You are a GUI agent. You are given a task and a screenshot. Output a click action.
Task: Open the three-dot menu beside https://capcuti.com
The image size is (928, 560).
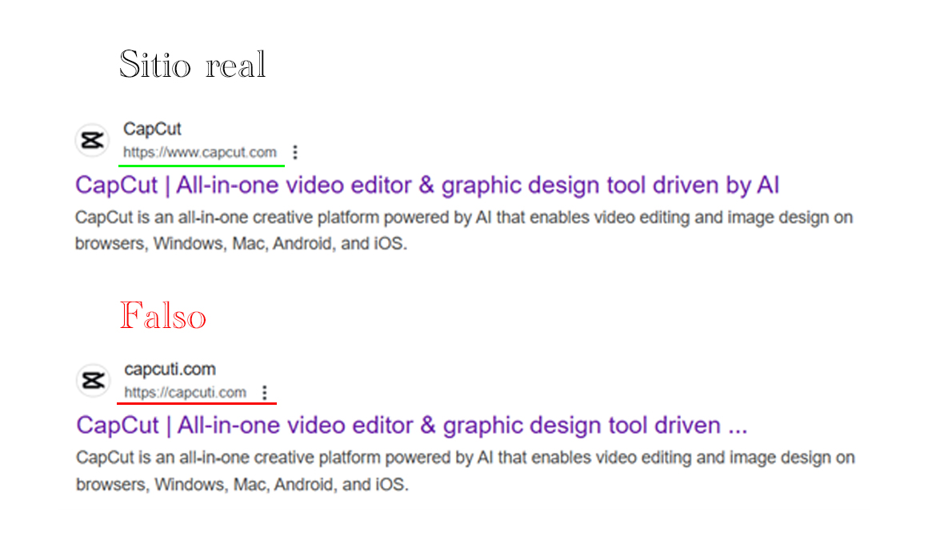[265, 393]
